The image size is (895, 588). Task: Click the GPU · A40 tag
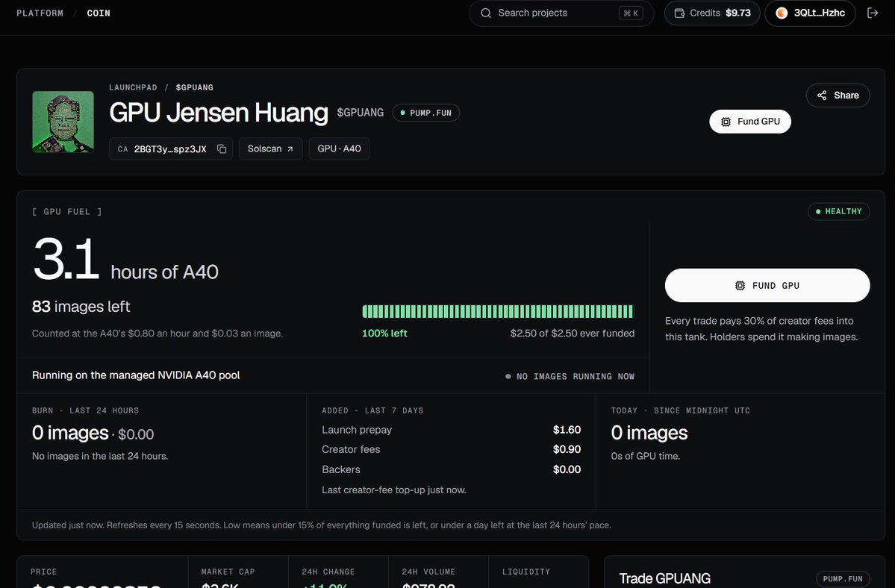pyautogui.click(x=339, y=148)
